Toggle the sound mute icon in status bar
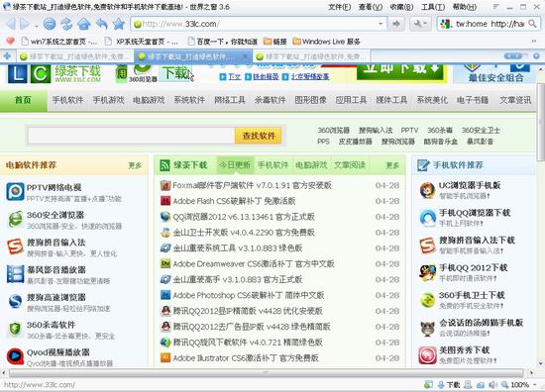This screenshot has width=545, height=392. [492, 385]
